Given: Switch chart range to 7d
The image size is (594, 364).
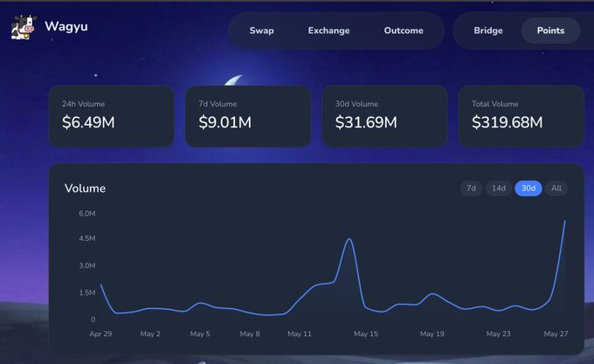Looking at the screenshot, I should pos(471,188).
